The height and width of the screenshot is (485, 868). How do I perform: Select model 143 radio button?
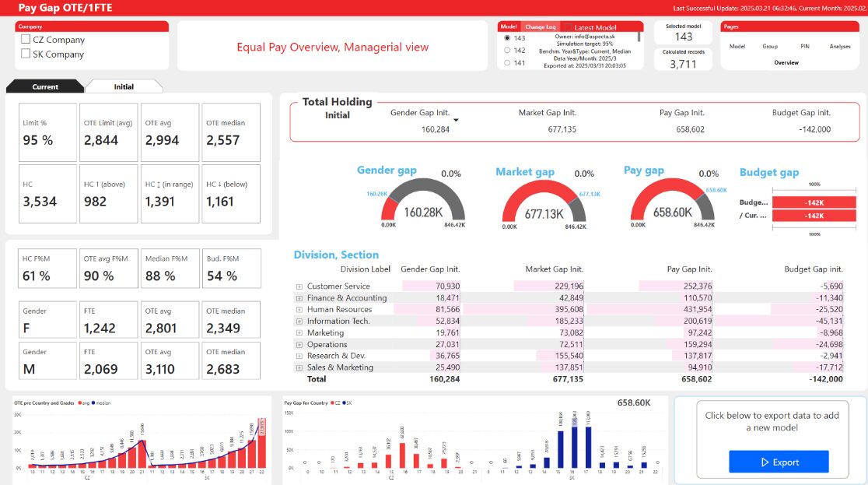[x=507, y=38]
